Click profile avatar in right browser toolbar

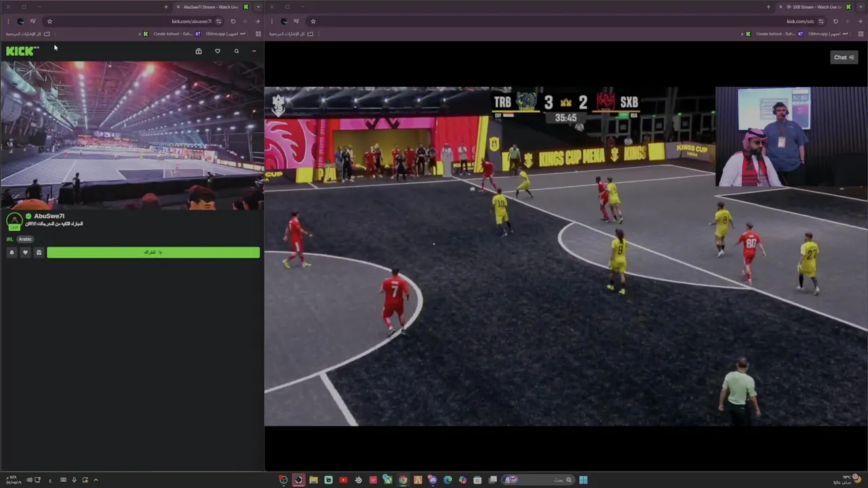284,21
